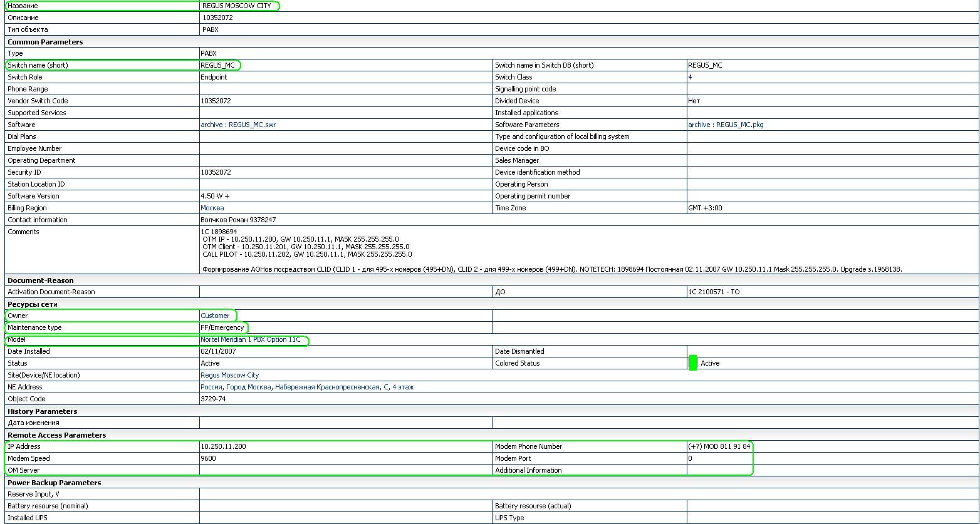The width and height of the screenshot is (980, 524).
Task: Click the Common Parameters section header
Action: [45, 42]
